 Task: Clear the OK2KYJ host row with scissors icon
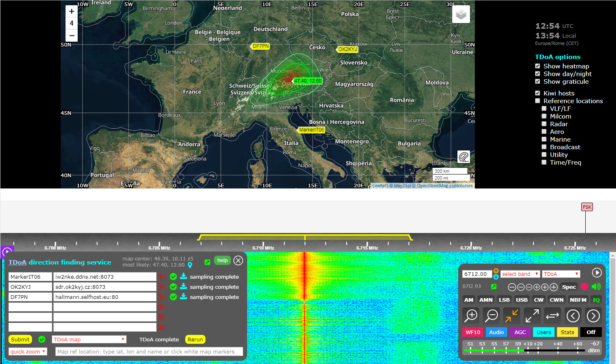point(162,287)
